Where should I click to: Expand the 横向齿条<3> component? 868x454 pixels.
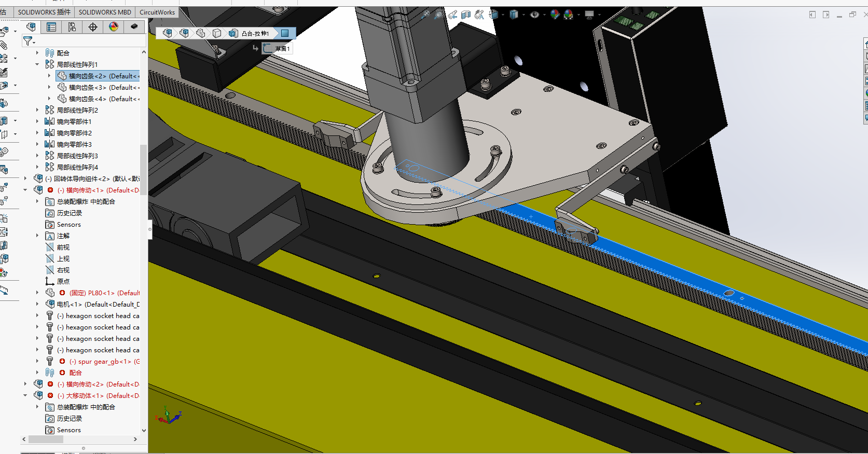tap(49, 87)
